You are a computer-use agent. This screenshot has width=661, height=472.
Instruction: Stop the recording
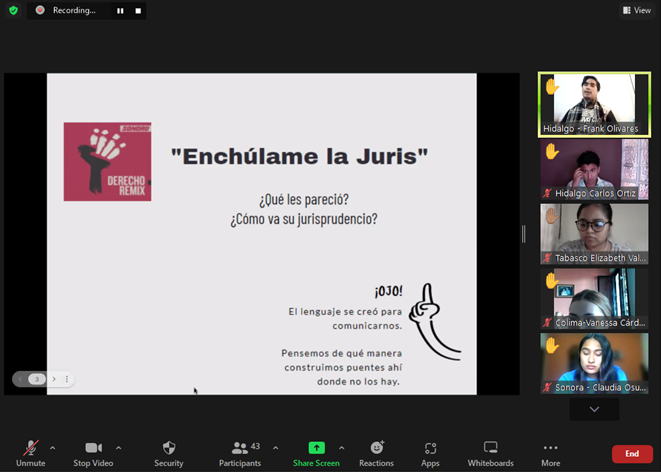click(138, 11)
